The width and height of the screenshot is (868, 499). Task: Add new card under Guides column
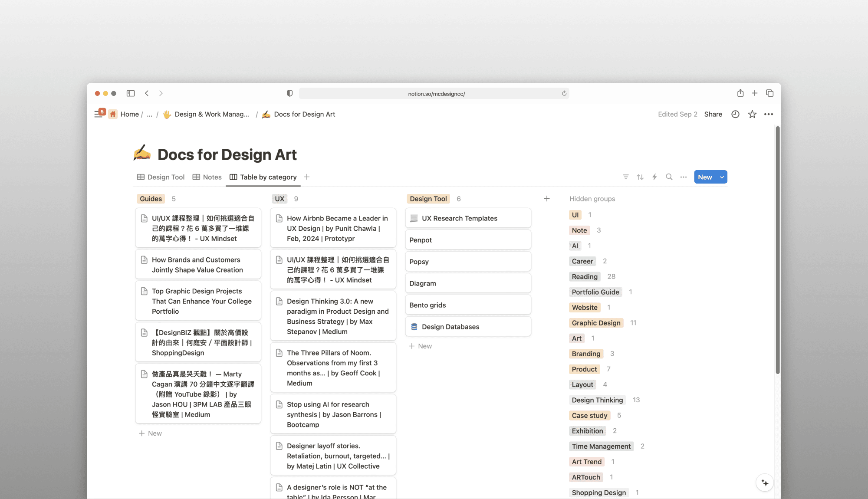pyautogui.click(x=150, y=433)
